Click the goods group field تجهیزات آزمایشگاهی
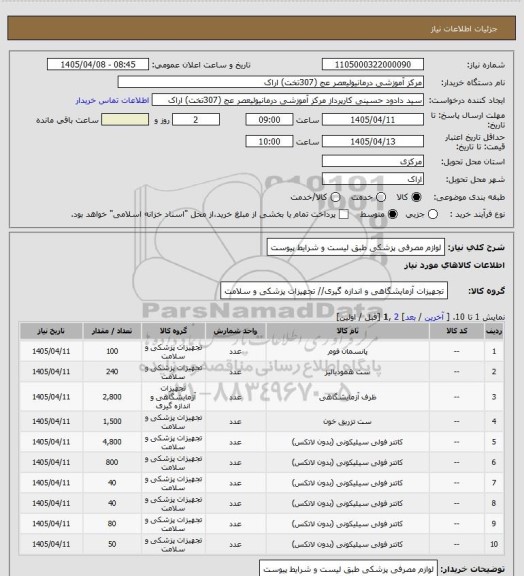 334,291
